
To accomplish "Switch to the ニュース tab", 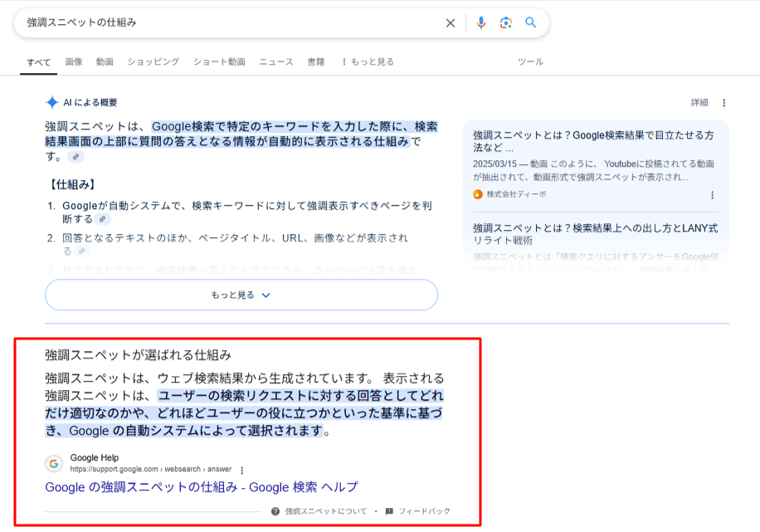I will pos(276,61).
